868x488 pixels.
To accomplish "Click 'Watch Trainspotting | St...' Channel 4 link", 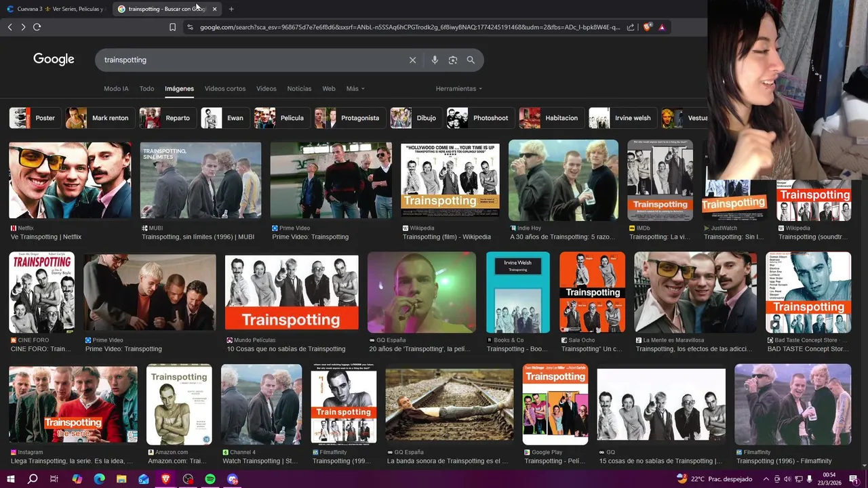I will click(x=260, y=462).
